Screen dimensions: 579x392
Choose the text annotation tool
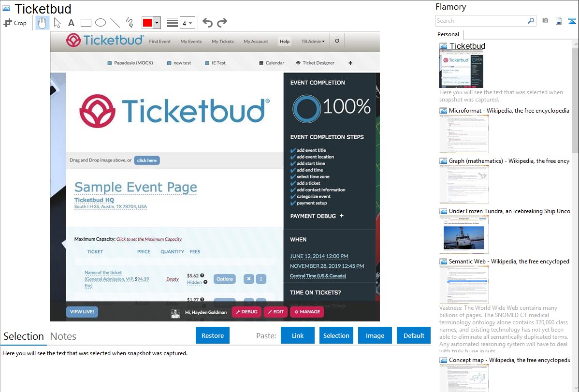(71, 23)
